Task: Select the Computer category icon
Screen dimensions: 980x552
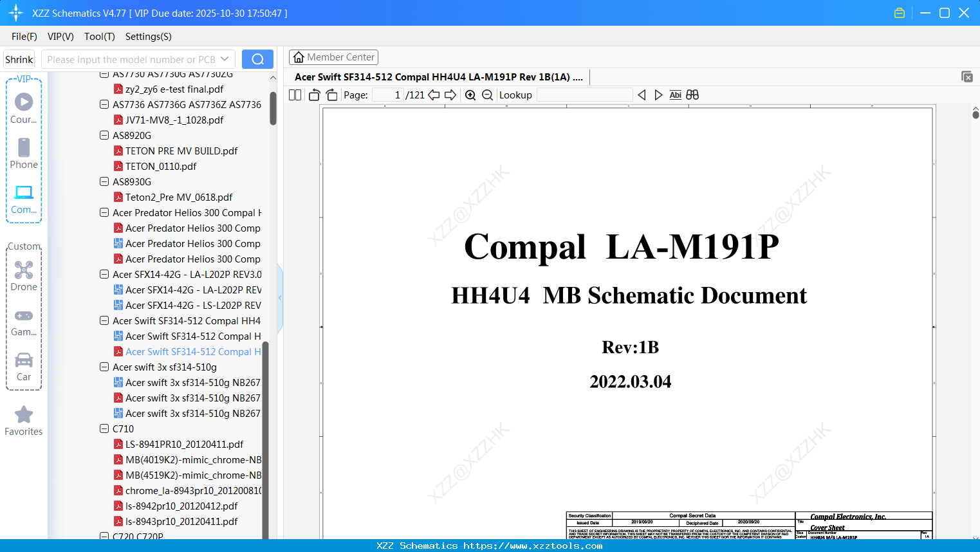Action: 24,192
